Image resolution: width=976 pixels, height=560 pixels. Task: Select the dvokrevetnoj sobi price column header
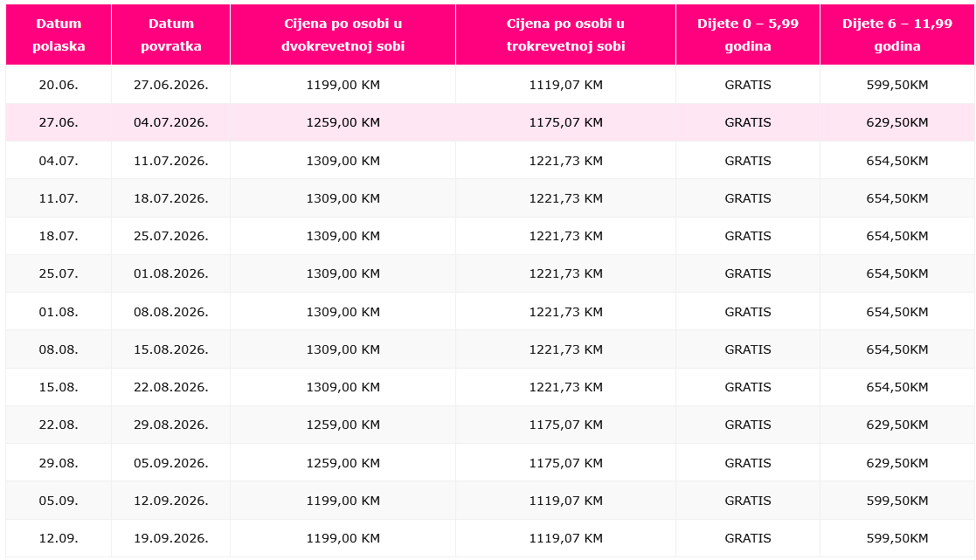point(343,35)
